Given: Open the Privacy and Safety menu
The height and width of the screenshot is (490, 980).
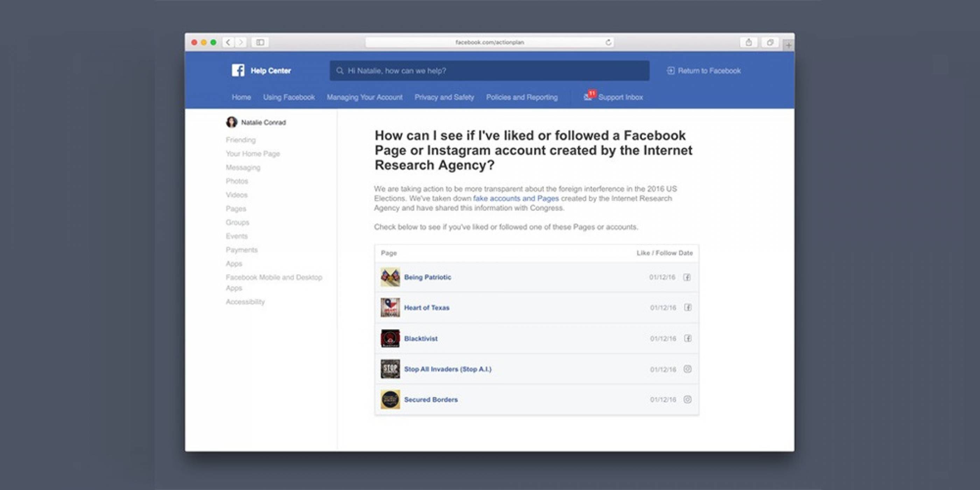Looking at the screenshot, I should click(444, 97).
